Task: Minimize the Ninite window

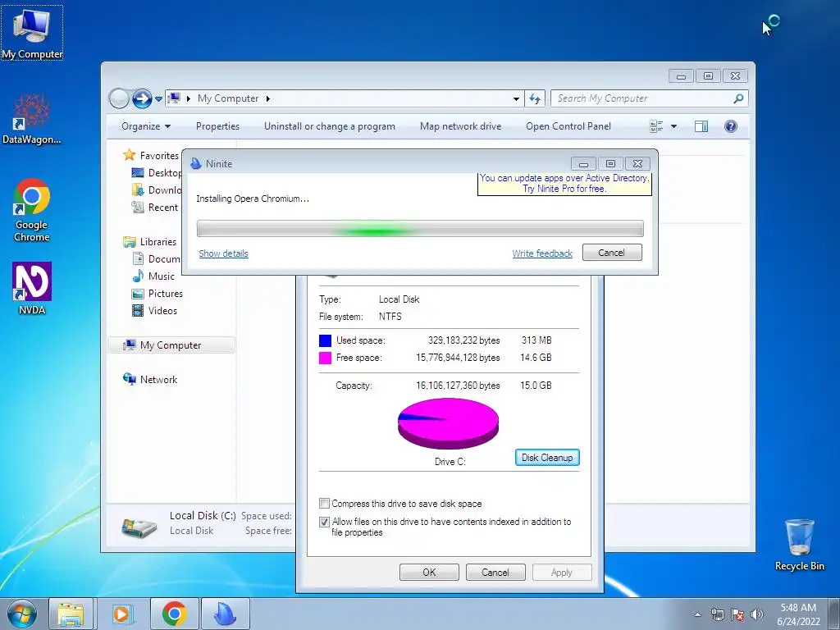Action: point(583,163)
